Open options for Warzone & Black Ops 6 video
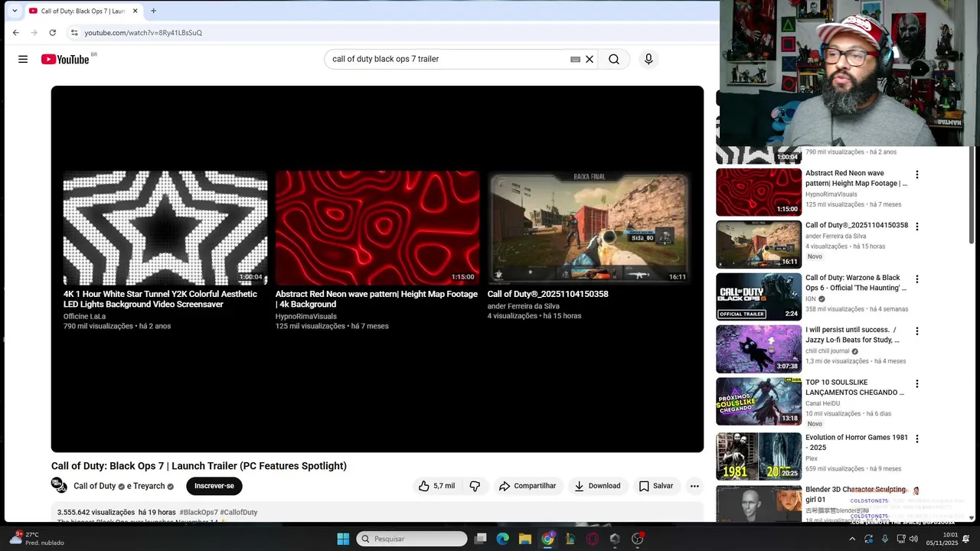 click(916, 279)
